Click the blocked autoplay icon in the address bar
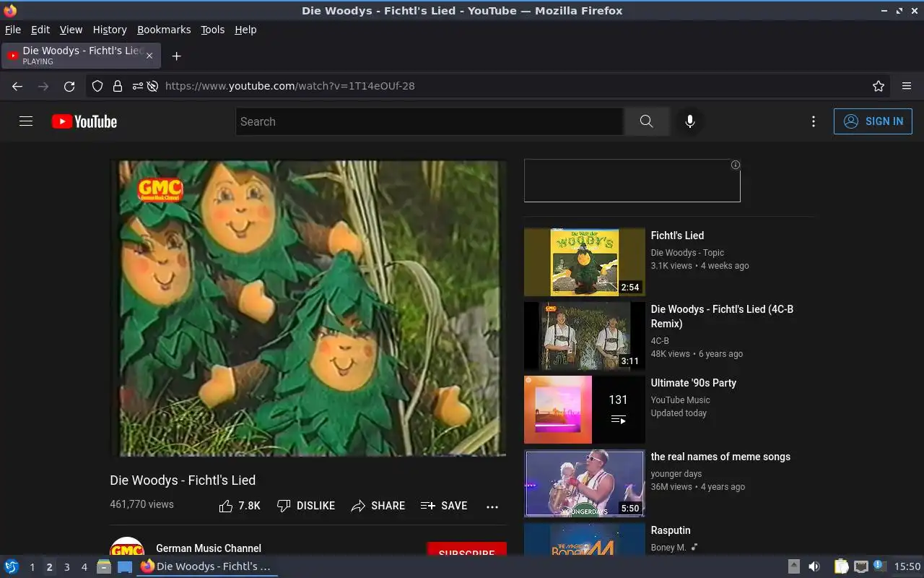The height and width of the screenshot is (578, 924). (152, 86)
